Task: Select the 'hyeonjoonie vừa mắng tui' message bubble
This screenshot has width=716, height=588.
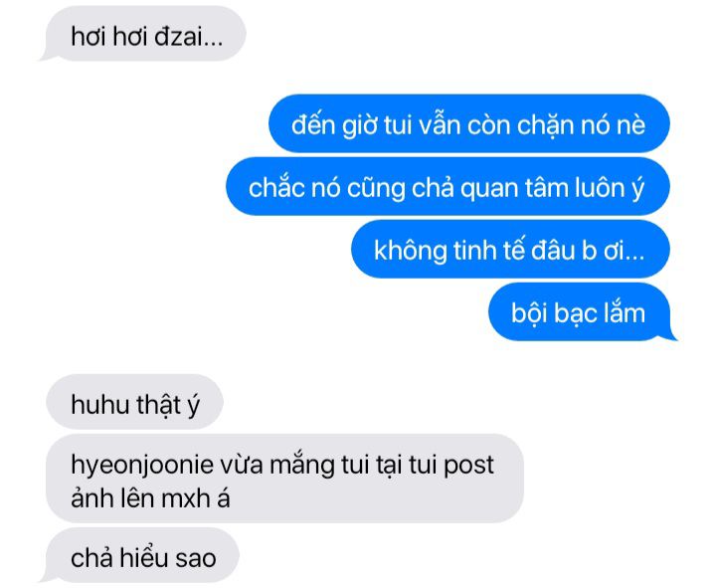Action: [285, 479]
